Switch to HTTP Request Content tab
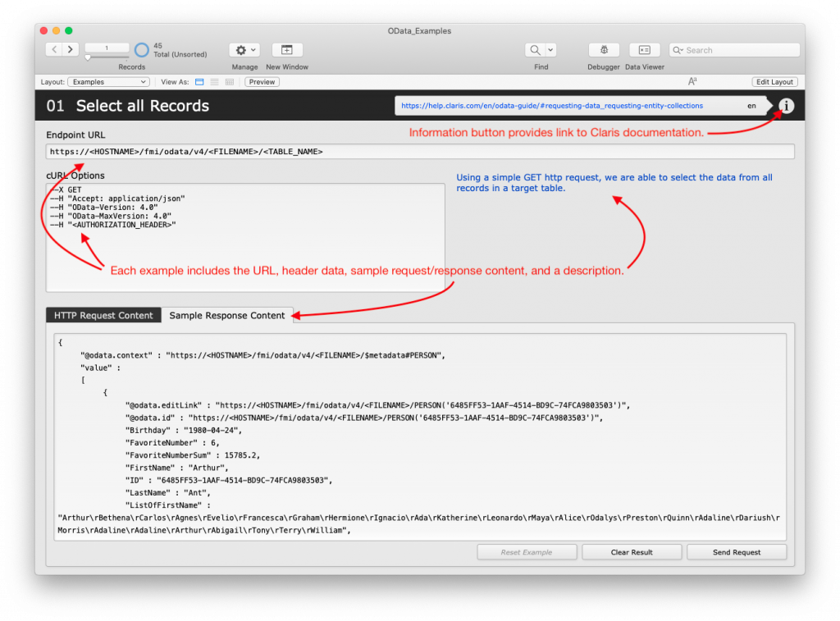 point(103,315)
